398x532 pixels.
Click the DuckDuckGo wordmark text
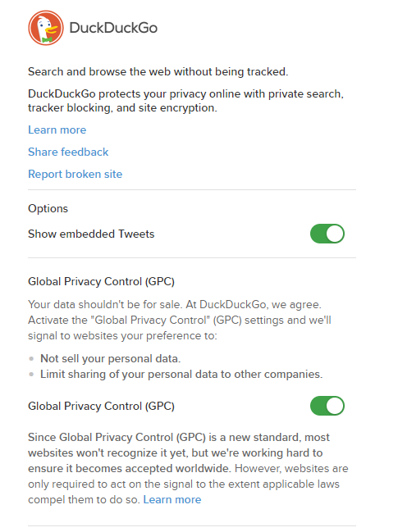pyautogui.click(x=113, y=28)
